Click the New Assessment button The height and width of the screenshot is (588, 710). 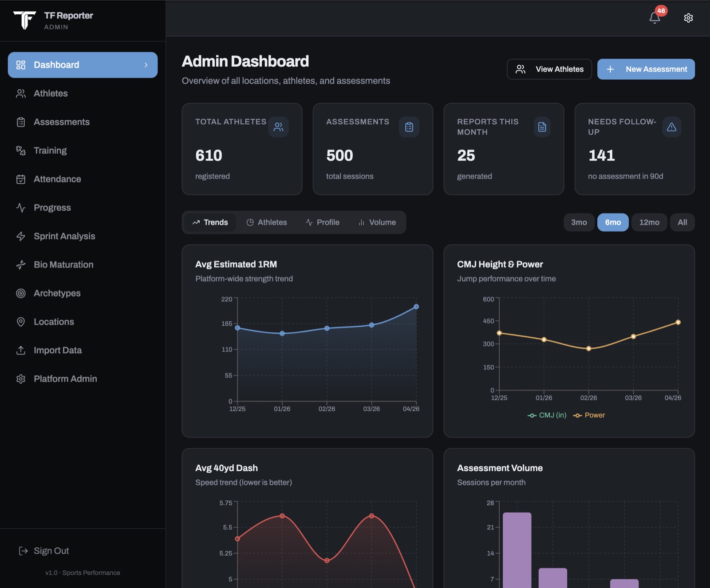(646, 69)
